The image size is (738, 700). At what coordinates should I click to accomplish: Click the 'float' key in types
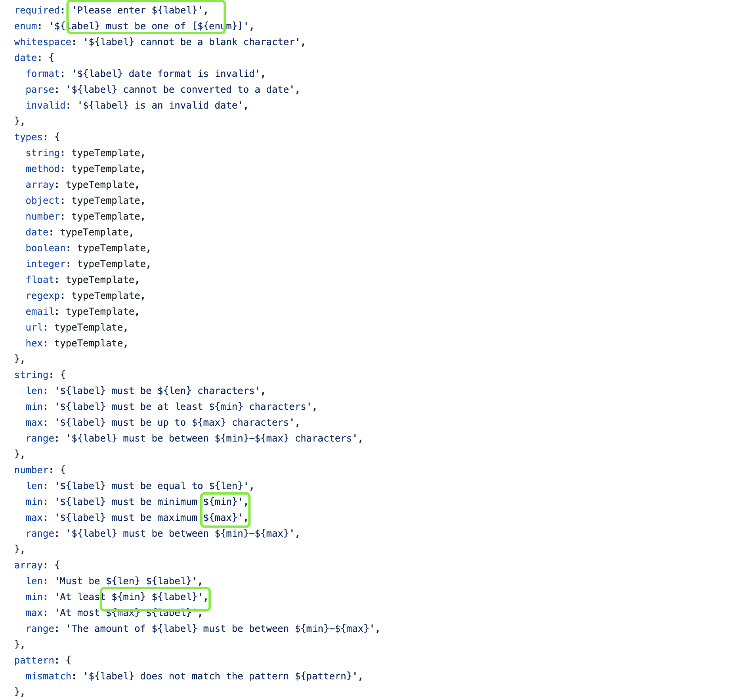[x=40, y=280]
